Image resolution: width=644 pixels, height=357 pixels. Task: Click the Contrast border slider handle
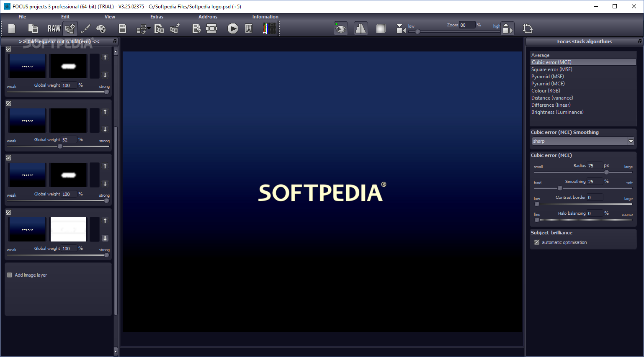point(537,204)
